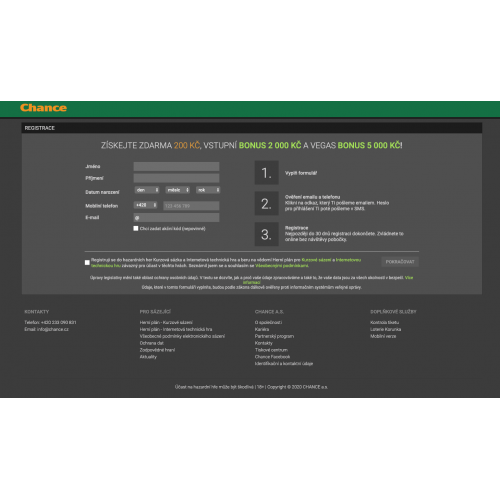Screen dimensions: 500x500
Task: Open the 'Kariéra' footer link
Action: point(262,329)
